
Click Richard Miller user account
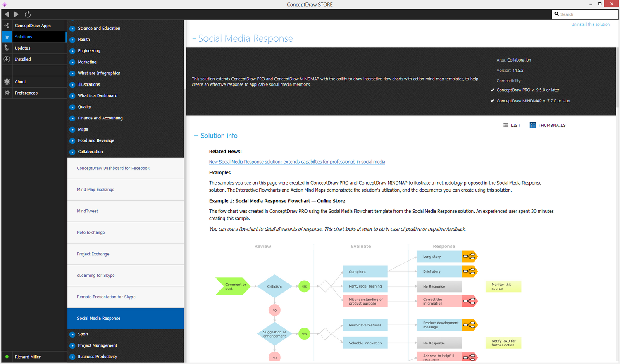click(x=28, y=357)
